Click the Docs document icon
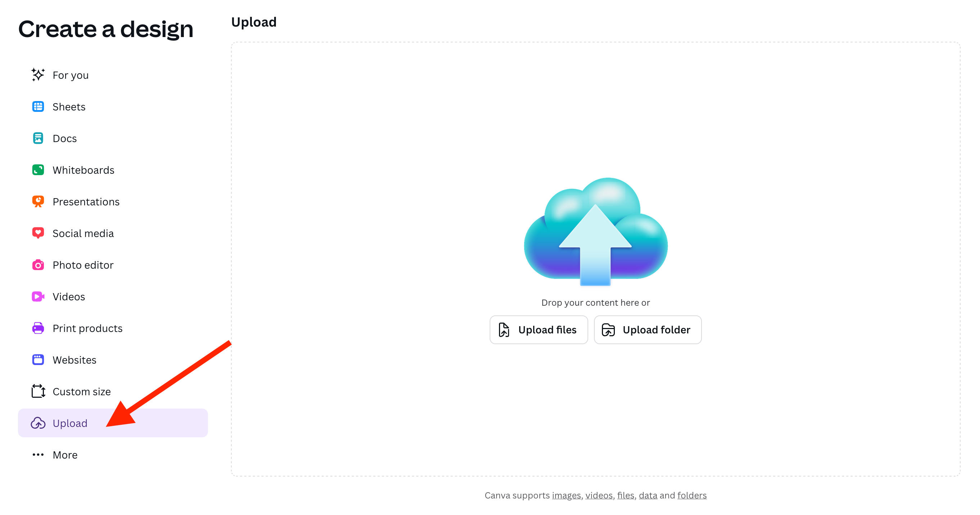Screen dimensions: 980x515 click(x=38, y=138)
